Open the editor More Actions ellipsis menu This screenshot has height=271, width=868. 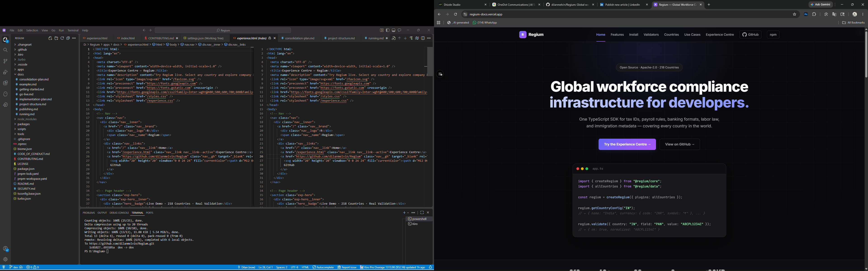(x=429, y=38)
